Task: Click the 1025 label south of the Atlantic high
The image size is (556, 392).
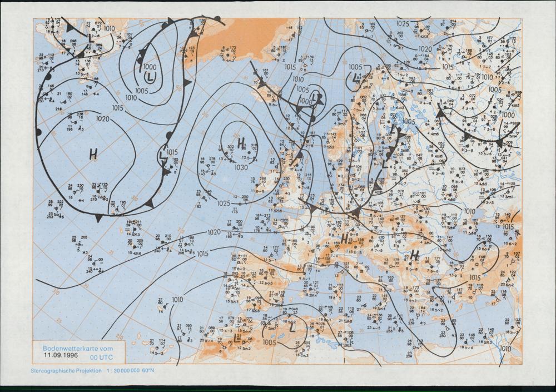Action: point(224,204)
